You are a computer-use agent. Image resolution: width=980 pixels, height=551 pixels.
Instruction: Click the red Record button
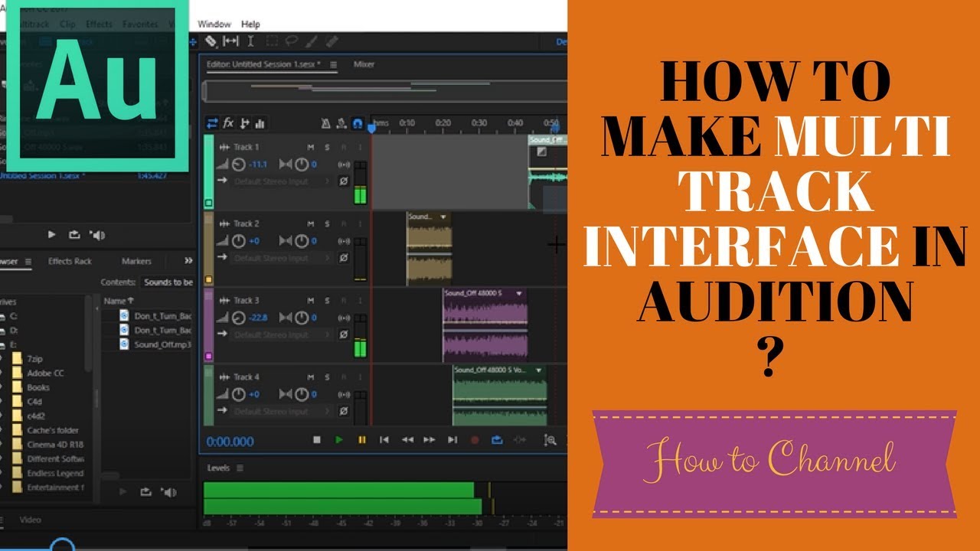475,440
